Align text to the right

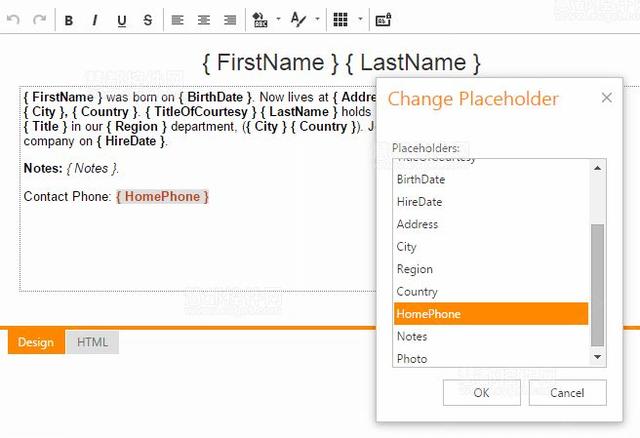click(230, 20)
